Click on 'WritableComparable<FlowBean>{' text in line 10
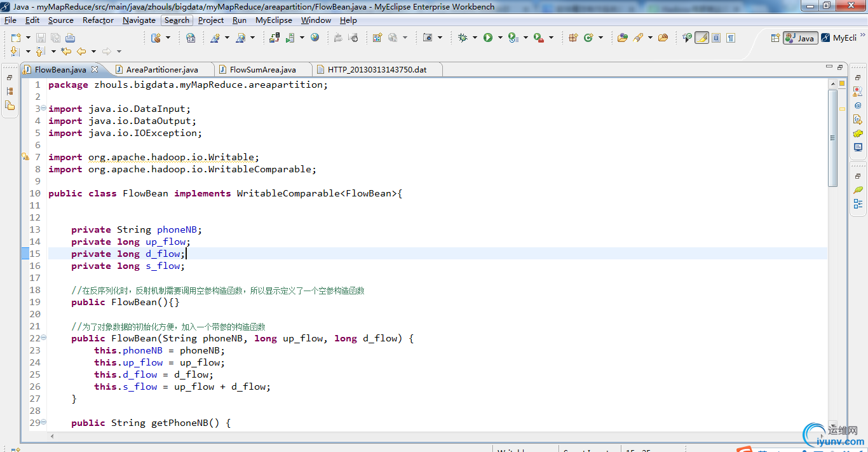The height and width of the screenshot is (452, 868). (x=320, y=193)
